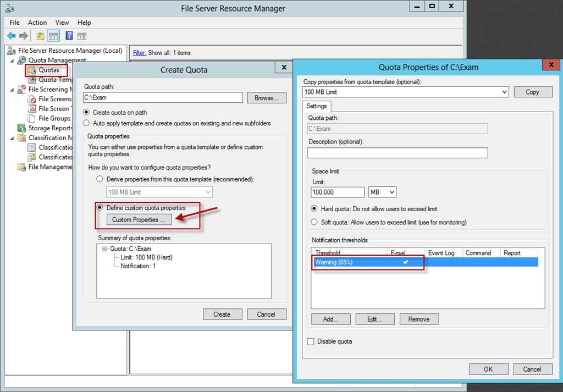Open the Action menu
This screenshot has height=392, width=563.
(37, 22)
